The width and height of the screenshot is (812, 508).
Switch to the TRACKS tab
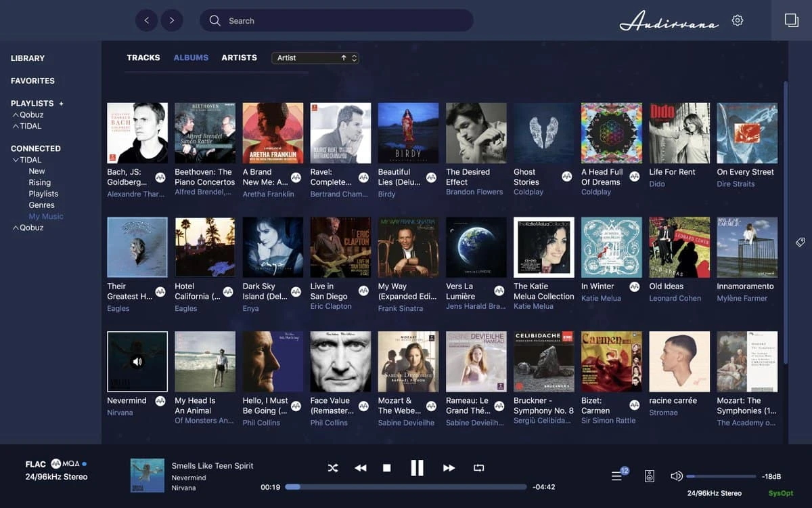click(143, 58)
